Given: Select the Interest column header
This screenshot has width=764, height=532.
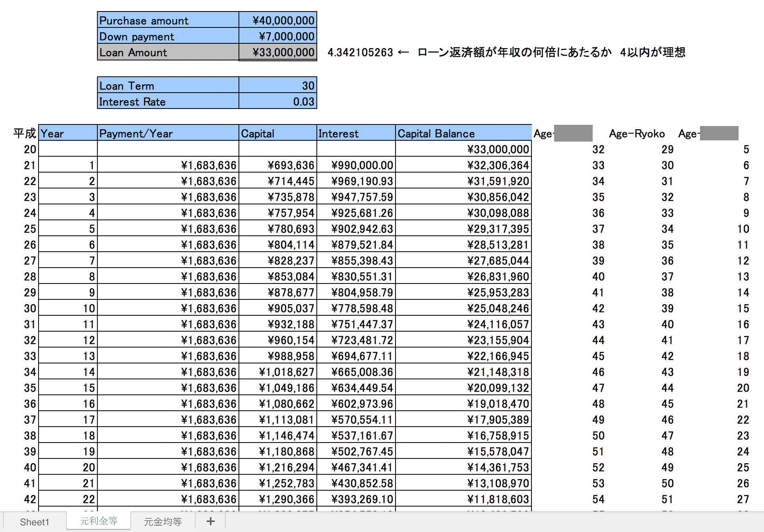Looking at the screenshot, I should (x=356, y=133).
